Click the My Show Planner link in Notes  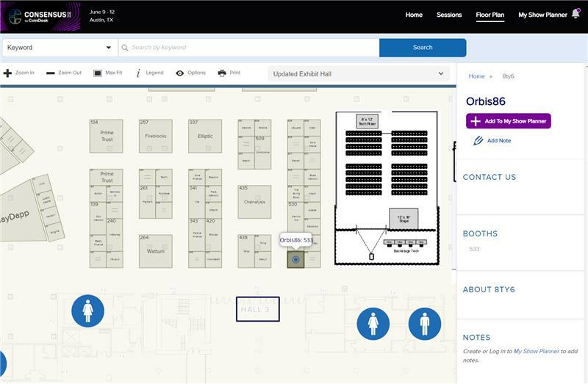(537, 351)
